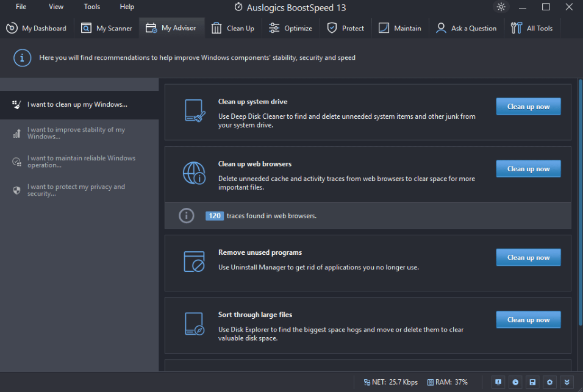Click the cloud-check icon beside reliable operation

[16, 162]
